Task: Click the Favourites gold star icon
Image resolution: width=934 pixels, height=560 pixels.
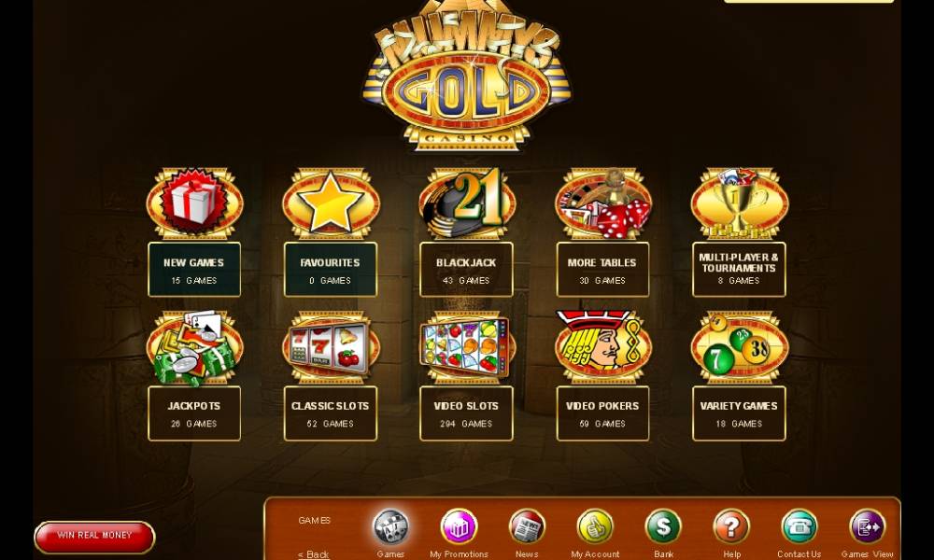Action: (331, 203)
